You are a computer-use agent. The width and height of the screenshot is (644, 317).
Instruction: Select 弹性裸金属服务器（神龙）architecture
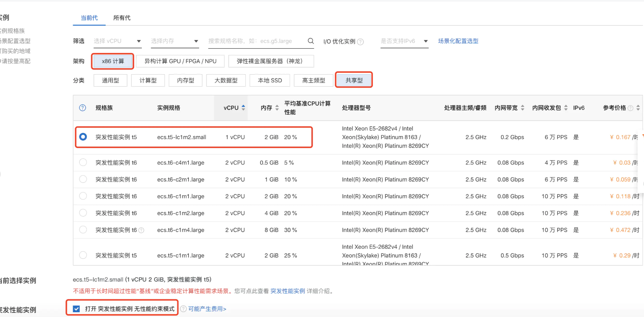[x=271, y=61]
